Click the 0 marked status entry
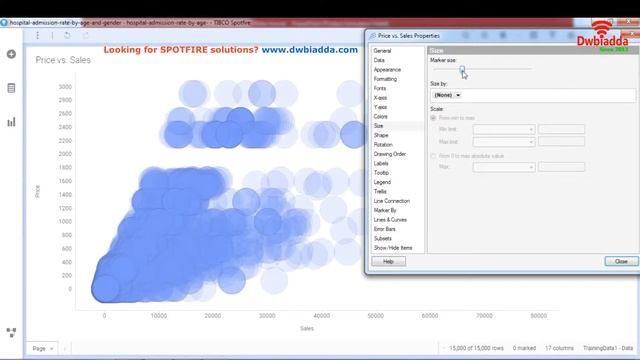Viewport: 640px width, 360px height. point(524,349)
